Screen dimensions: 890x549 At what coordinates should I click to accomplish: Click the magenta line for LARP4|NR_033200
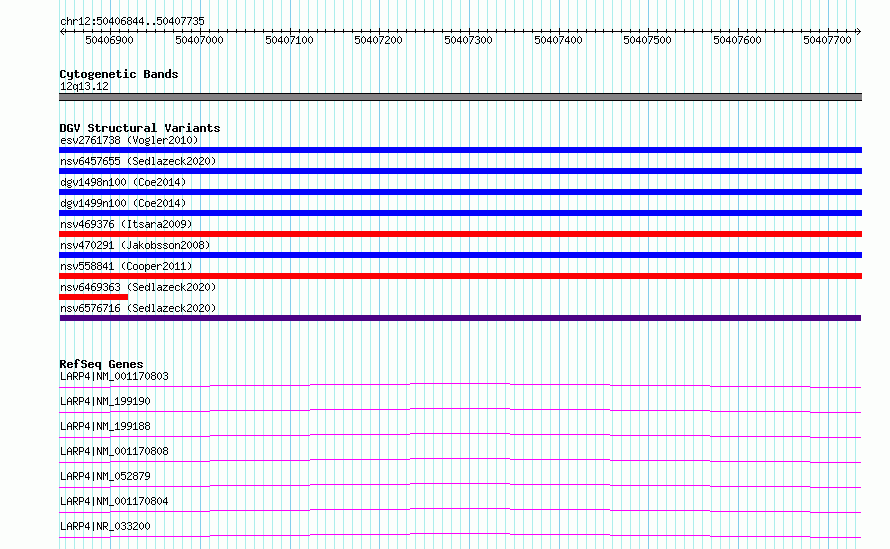tap(460, 535)
